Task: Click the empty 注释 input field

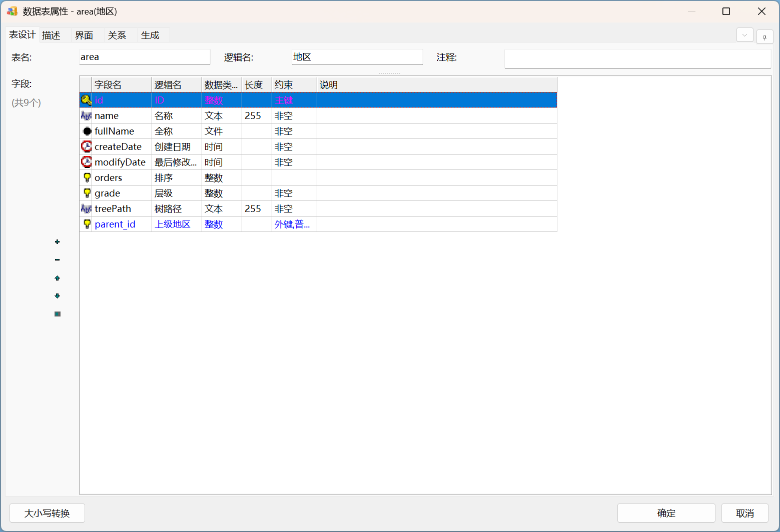Action: coord(637,58)
